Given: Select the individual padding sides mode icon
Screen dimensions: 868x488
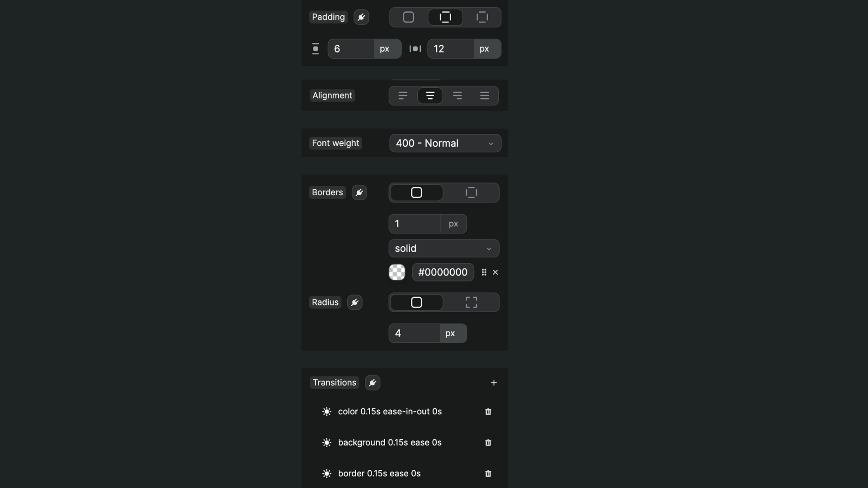Looking at the screenshot, I should (x=481, y=17).
